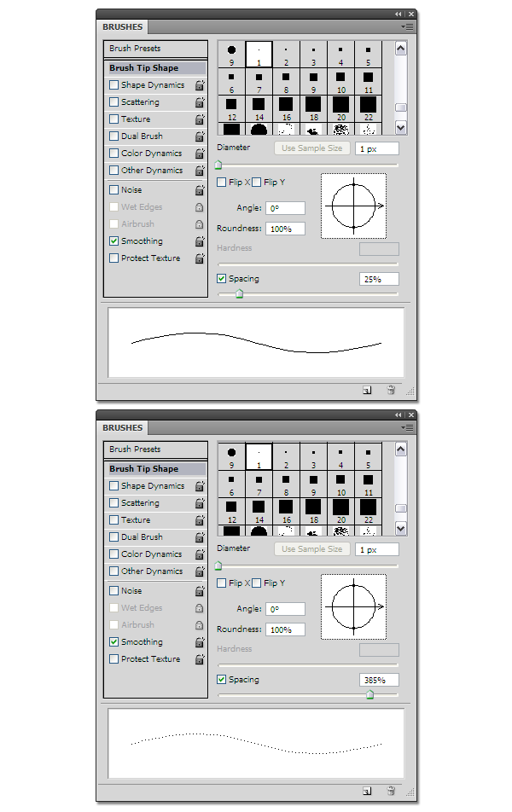The height and width of the screenshot is (812, 512).
Task: Click Use Sample Size button in the top panel
Action: 312,148
